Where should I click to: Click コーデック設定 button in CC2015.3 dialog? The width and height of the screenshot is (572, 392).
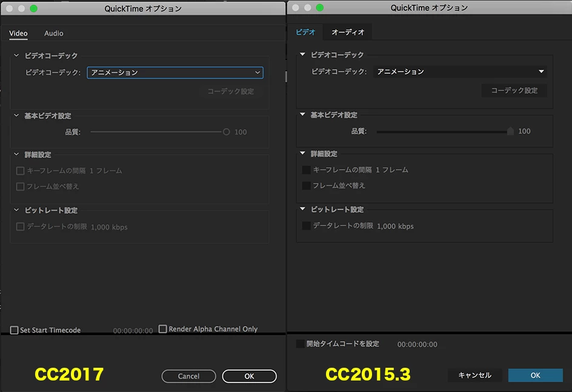tap(514, 90)
